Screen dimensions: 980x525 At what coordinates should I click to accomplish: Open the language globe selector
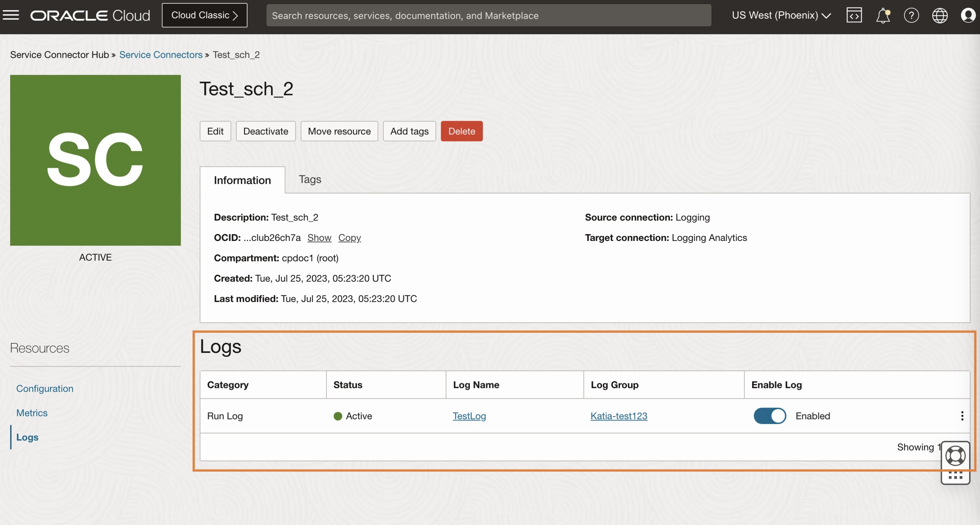point(940,15)
